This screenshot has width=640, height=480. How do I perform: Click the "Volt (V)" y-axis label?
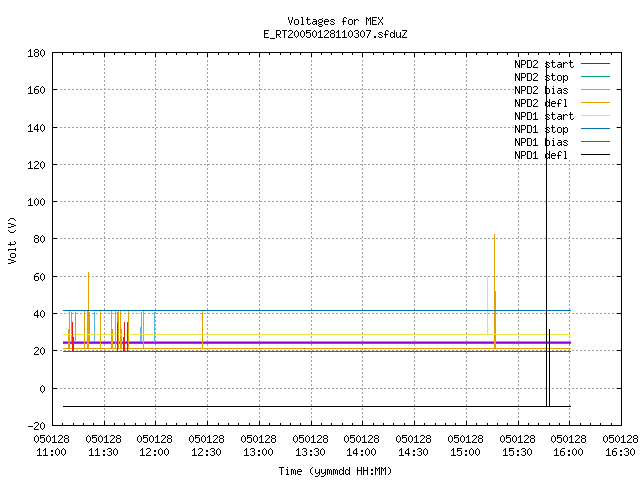click(12, 240)
